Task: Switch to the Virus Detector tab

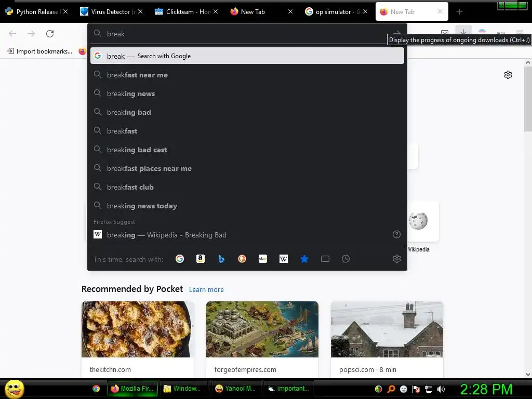Action: coord(111,12)
